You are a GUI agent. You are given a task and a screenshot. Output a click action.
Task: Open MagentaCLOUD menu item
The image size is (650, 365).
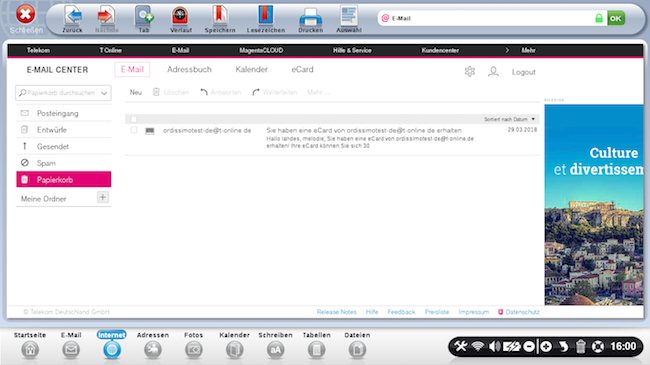point(261,50)
